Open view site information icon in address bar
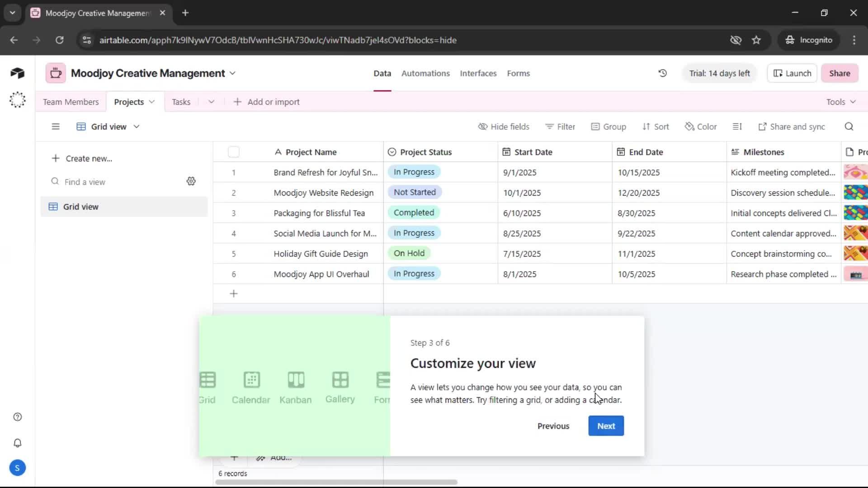868x488 pixels. [87, 40]
